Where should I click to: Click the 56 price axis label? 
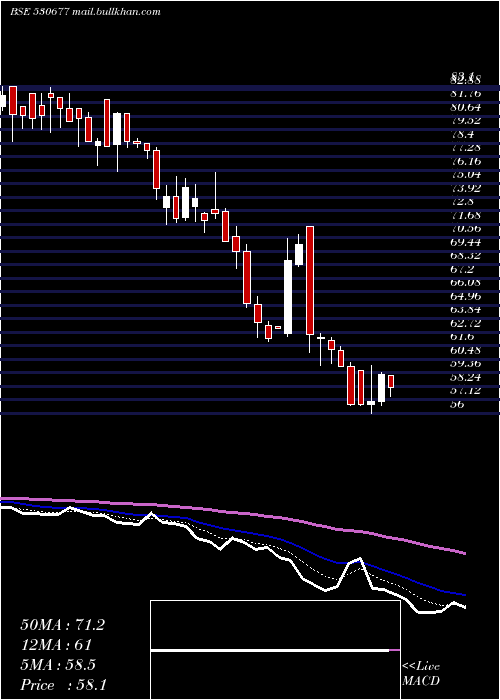coord(458,404)
